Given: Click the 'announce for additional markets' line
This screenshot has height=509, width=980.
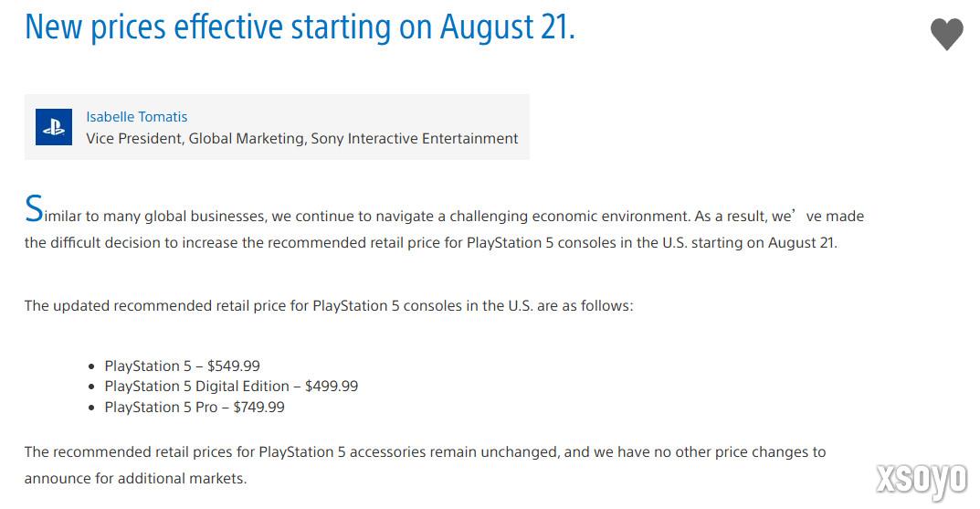Looking at the screenshot, I should pyautogui.click(x=135, y=478).
